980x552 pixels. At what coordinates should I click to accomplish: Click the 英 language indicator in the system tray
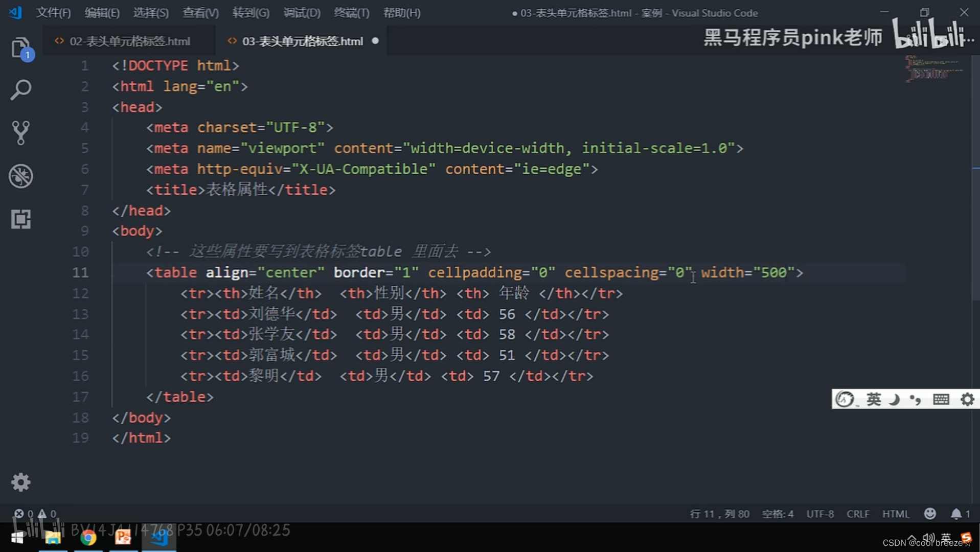coord(946,537)
